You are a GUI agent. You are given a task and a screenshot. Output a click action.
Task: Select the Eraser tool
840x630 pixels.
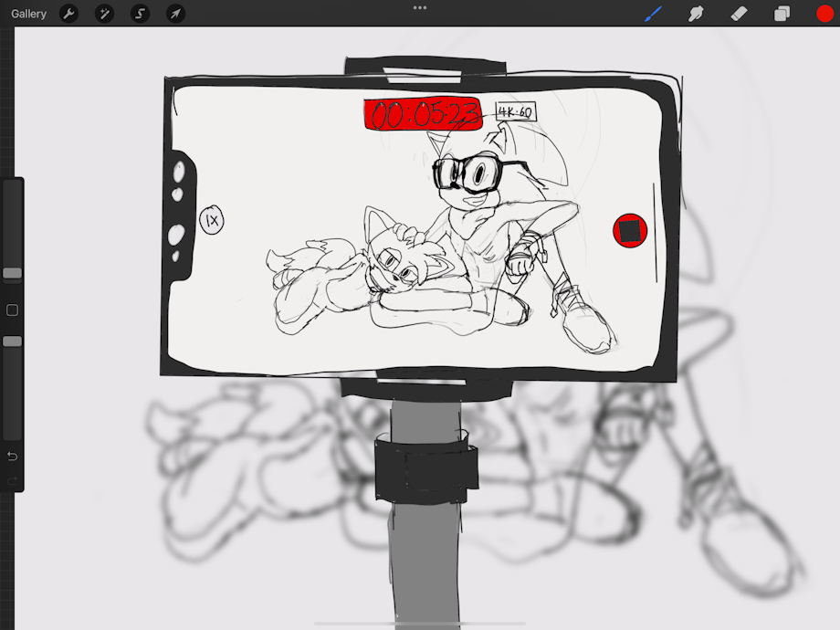tap(739, 14)
